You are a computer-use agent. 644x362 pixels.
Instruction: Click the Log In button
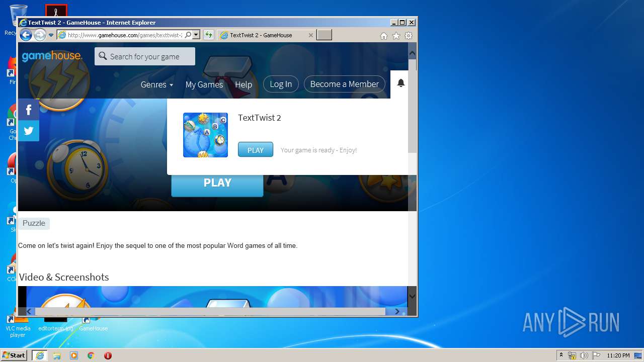tap(281, 84)
